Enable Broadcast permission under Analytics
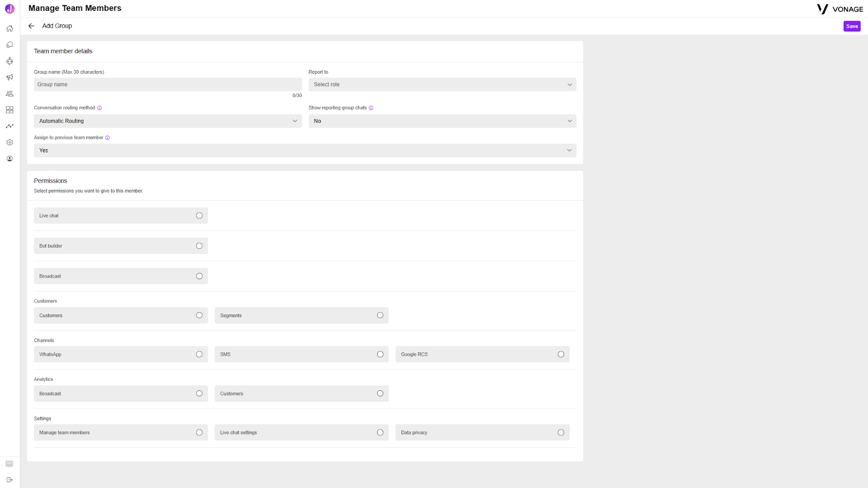 click(199, 394)
